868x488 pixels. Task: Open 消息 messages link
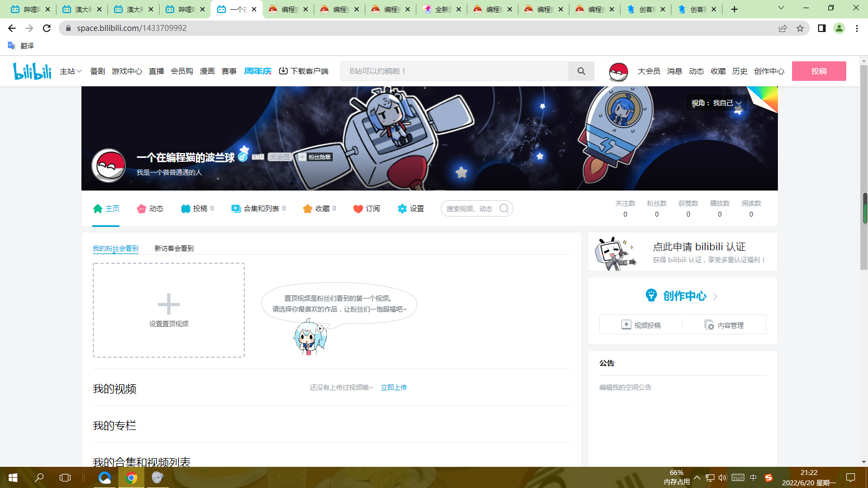click(674, 71)
